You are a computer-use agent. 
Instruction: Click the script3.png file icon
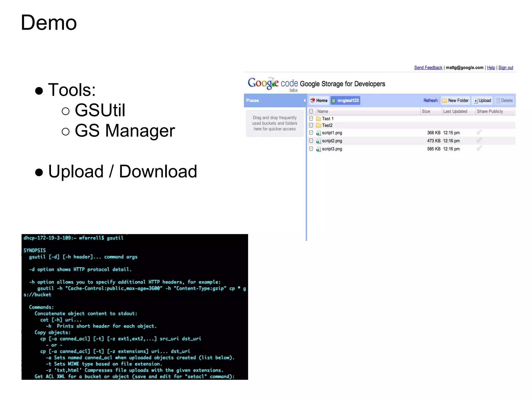click(x=318, y=149)
